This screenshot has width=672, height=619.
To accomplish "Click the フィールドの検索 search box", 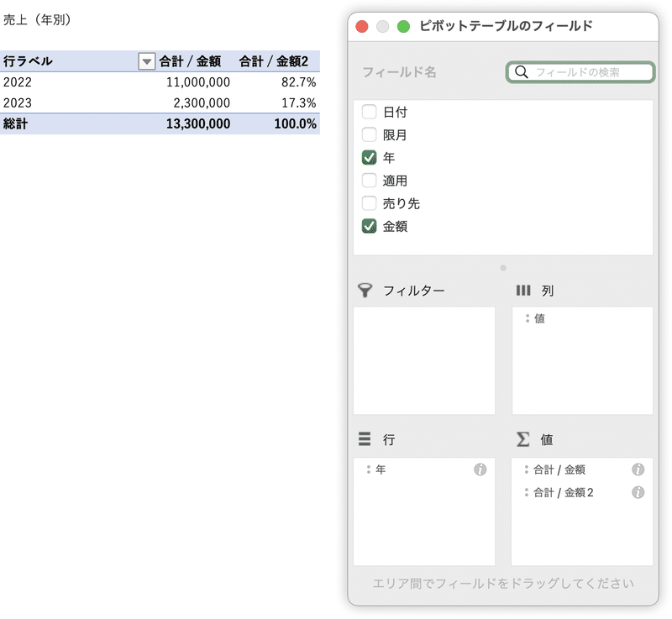I will point(580,72).
